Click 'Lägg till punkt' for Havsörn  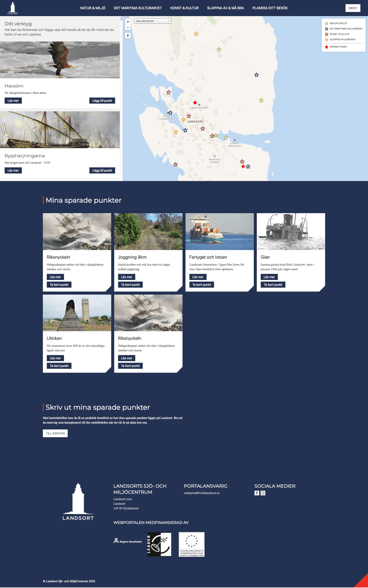(x=102, y=101)
